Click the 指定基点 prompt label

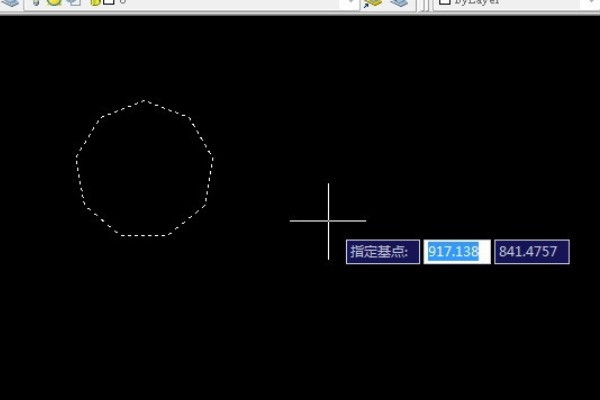tap(383, 251)
